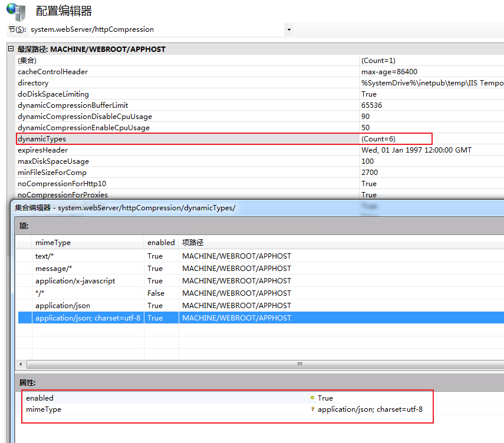The height and width of the screenshot is (443, 504).
Task: Select the text/* mimeType row
Action: tap(44, 256)
